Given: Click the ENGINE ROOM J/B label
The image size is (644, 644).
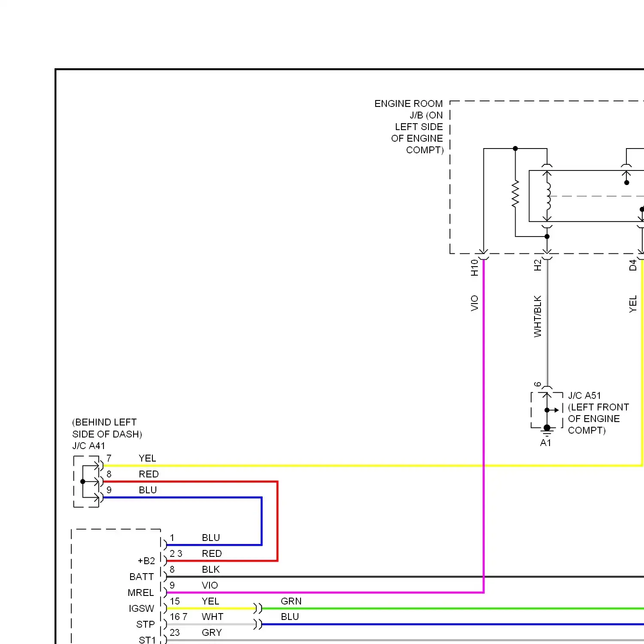Looking at the screenshot, I should click(x=409, y=127).
